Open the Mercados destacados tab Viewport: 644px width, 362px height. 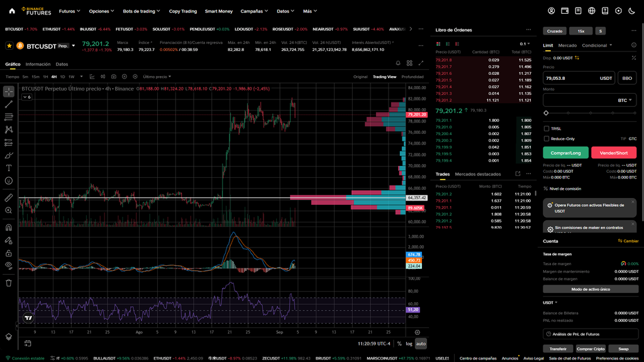click(478, 174)
